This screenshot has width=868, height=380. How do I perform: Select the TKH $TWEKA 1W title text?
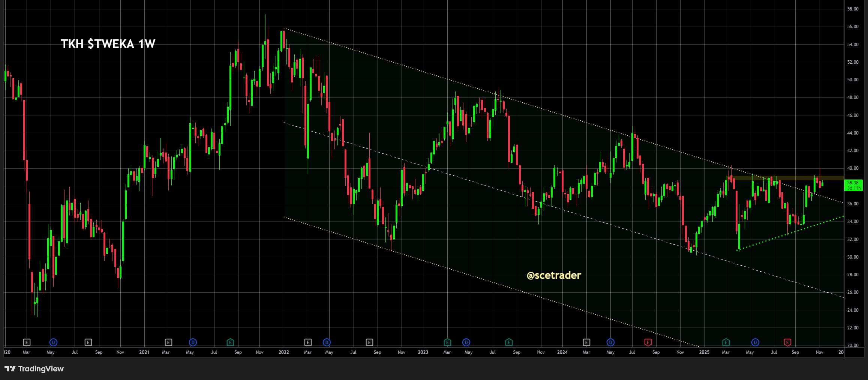(108, 44)
